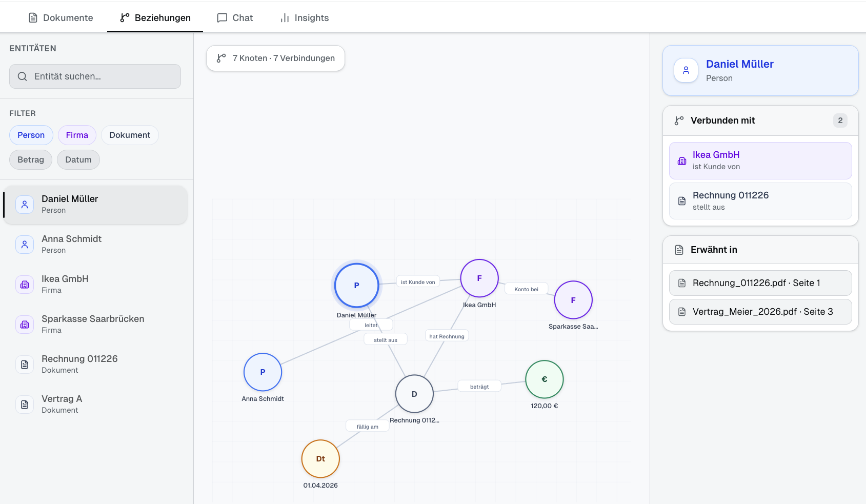Click the Rechnung document node D

click(414, 394)
